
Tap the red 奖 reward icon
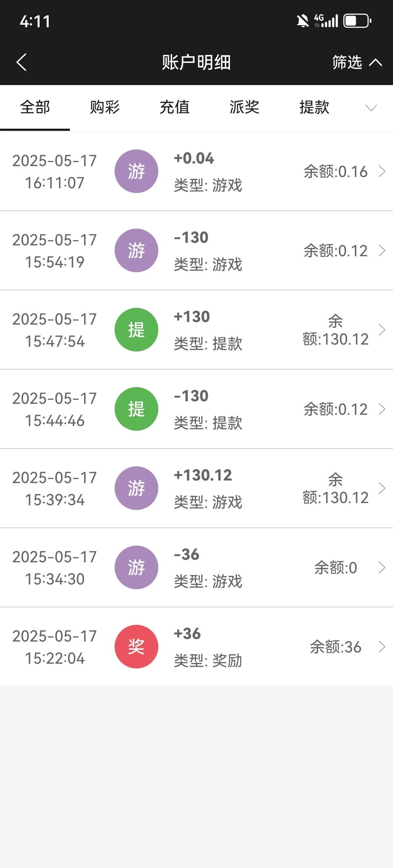pos(136,647)
